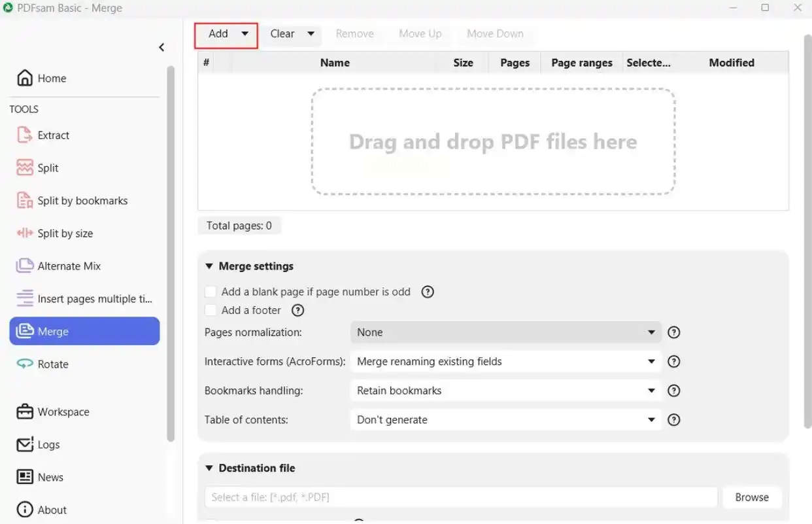Click help icon next to Add a footer
The height and width of the screenshot is (524, 812).
point(297,311)
